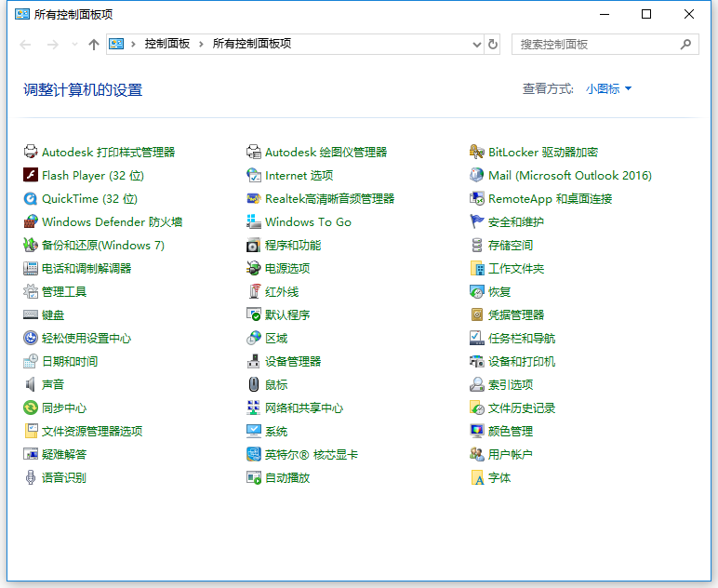Expand chevron after 控制面板 in address bar
718x588 pixels.
click(x=201, y=44)
